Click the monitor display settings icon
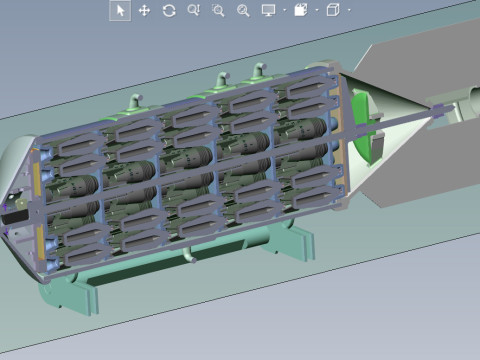This screenshot has width=480, height=360. [269, 10]
